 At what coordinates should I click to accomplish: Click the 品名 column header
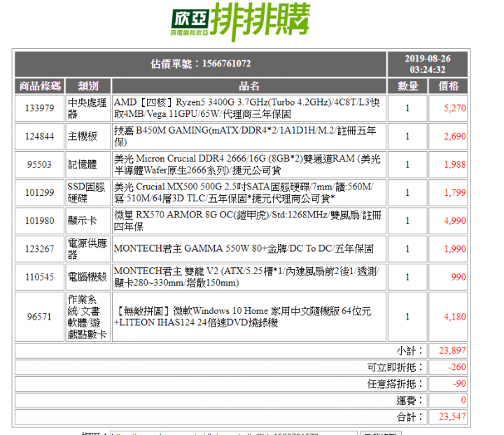pyautogui.click(x=248, y=86)
